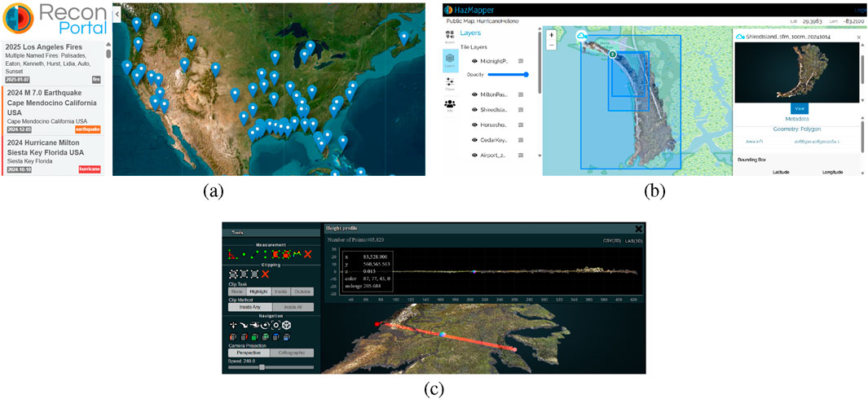
Task: Set Clip Task to None
Action: click(x=237, y=291)
